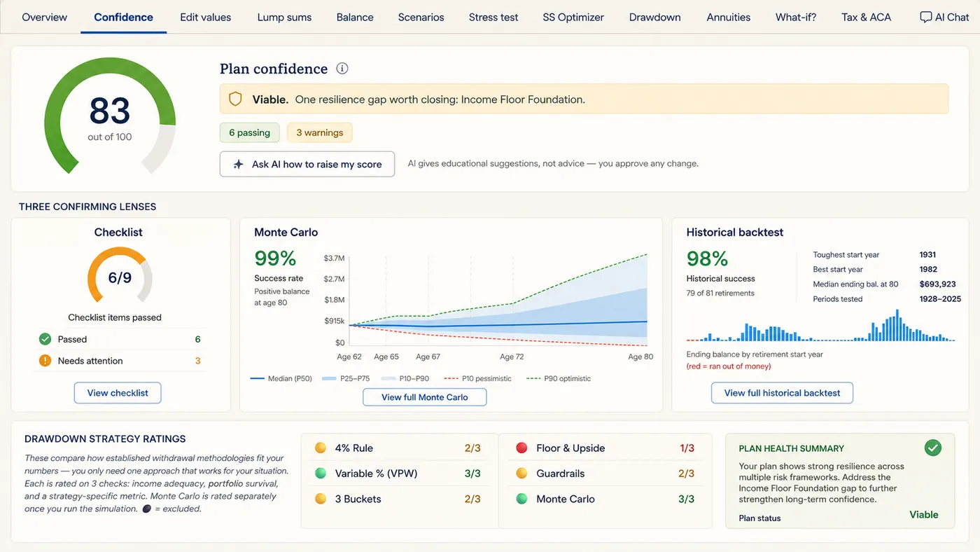980x552 pixels.
Task: Click the info icon beside Plan confidence
Action: pos(342,69)
